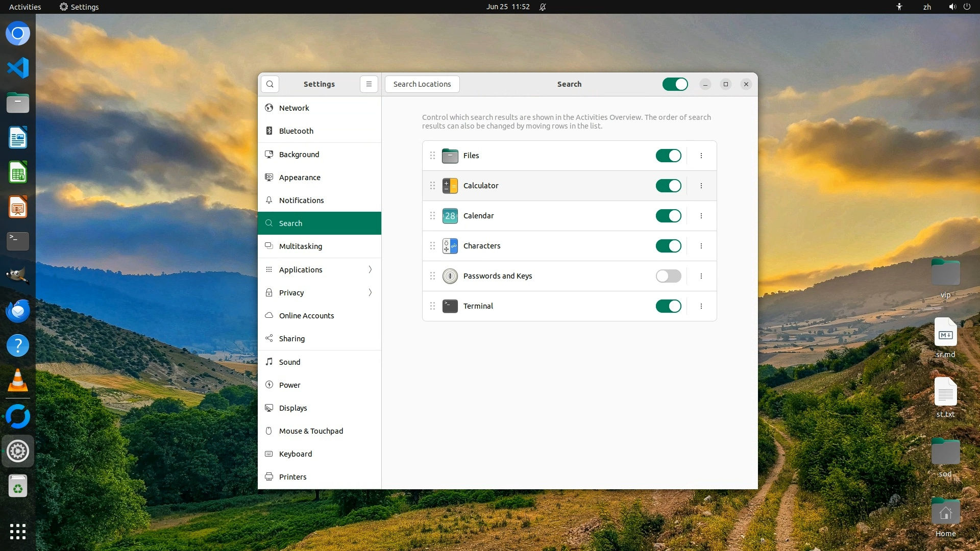Click the Calendar app icon in list
Image resolution: width=980 pixels, height=551 pixels.
click(450, 216)
